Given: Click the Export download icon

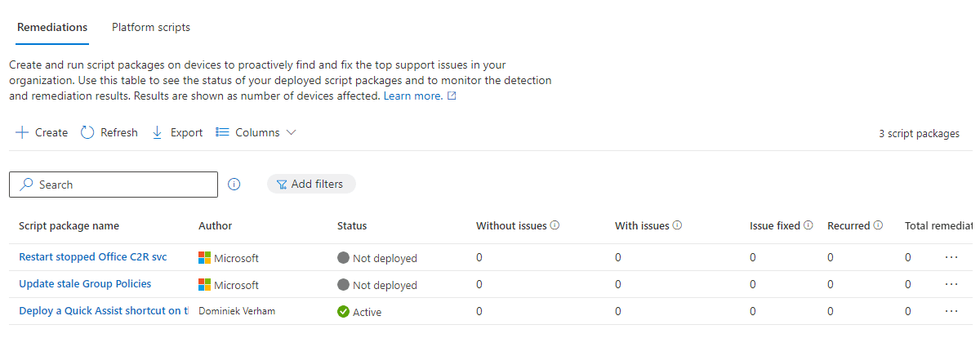Looking at the screenshot, I should coord(158,132).
